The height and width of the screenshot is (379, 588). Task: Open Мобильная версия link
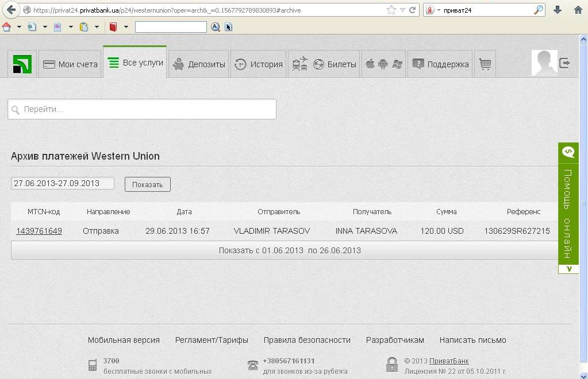click(124, 340)
